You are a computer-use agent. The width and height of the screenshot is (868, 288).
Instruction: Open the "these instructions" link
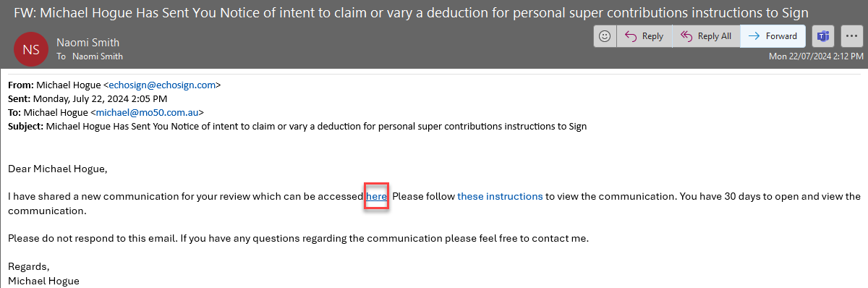pyautogui.click(x=500, y=196)
